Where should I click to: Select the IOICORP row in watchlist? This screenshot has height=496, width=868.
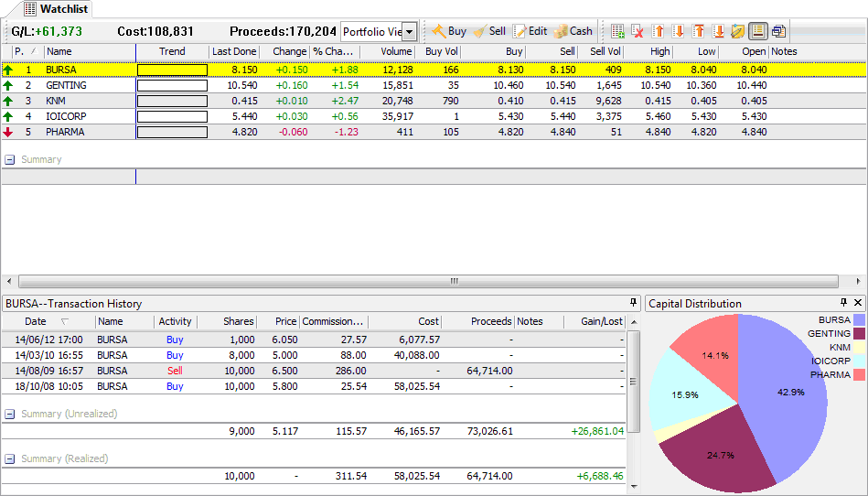click(x=434, y=116)
